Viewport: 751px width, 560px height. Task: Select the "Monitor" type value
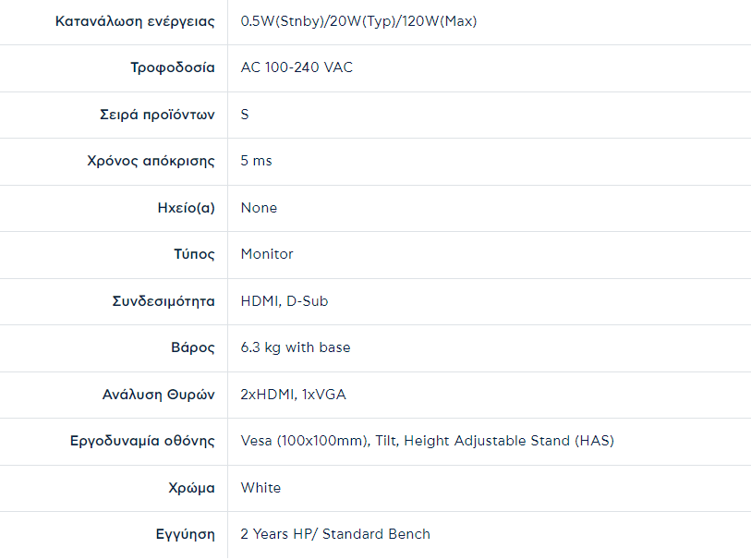tap(267, 254)
